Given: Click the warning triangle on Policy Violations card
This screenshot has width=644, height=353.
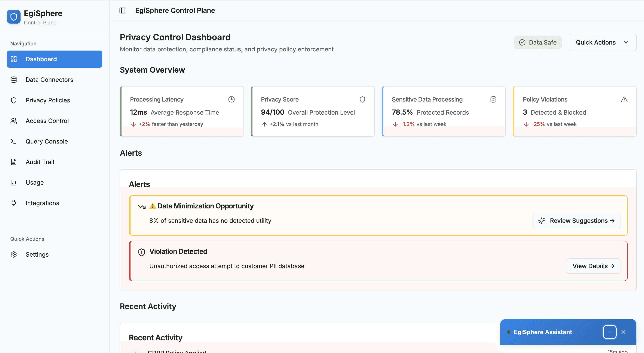Looking at the screenshot, I should click(624, 99).
